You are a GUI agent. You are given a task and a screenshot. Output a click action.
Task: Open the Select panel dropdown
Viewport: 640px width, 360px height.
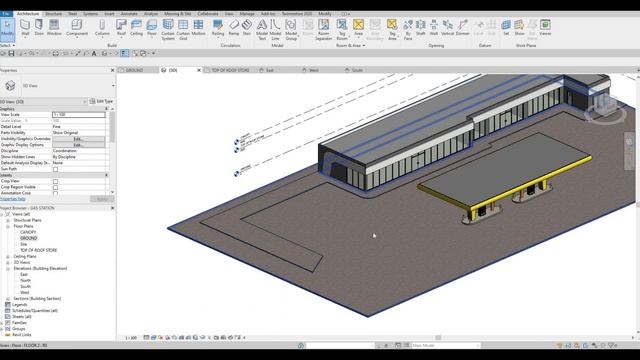pos(8,46)
